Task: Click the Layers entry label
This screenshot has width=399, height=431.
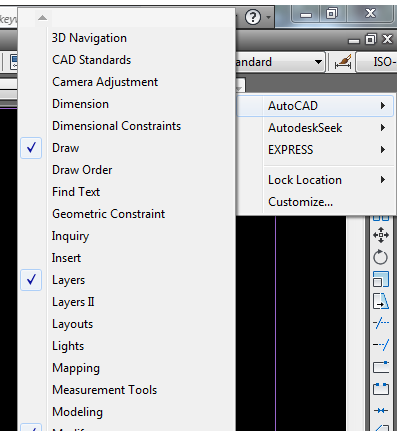Action: 69,280
